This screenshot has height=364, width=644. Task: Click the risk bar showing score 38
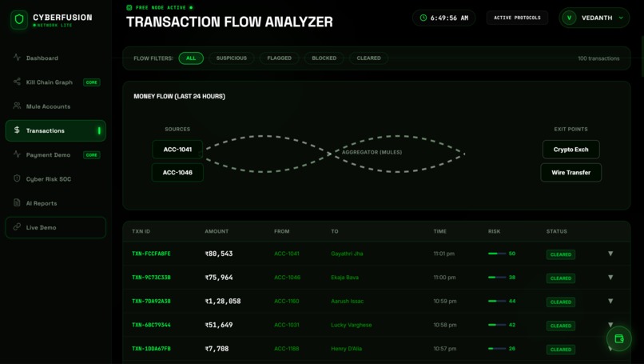pyautogui.click(x=497, y=278)
